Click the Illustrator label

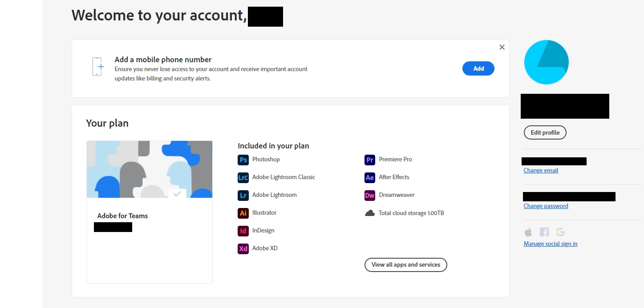(x=264, y=212)
